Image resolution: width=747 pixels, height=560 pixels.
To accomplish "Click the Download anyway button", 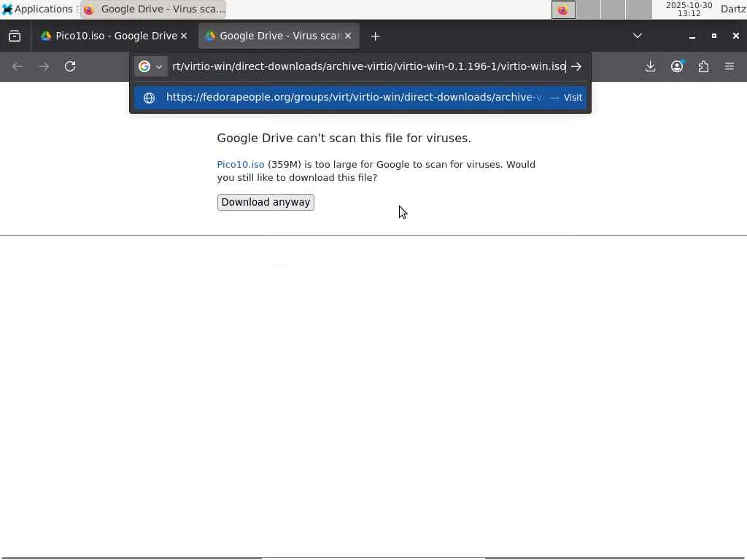I will tap(266, 203).
